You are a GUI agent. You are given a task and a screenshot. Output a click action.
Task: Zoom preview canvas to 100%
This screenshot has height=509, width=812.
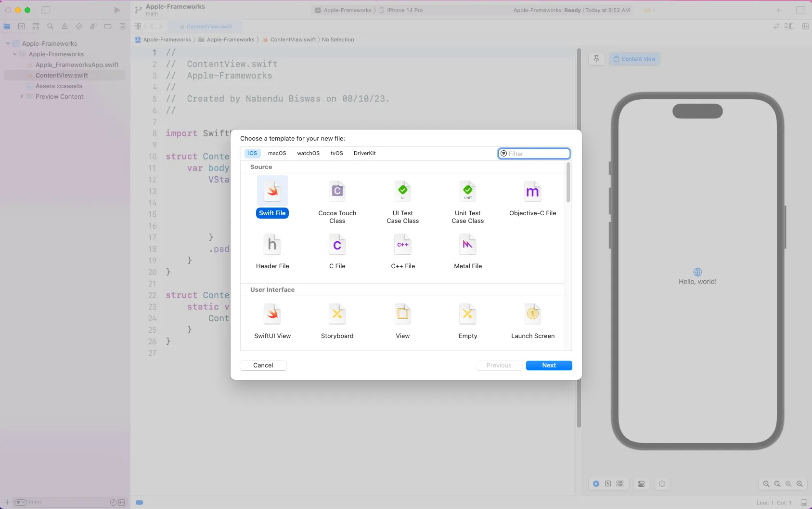[x=777, y=484]
